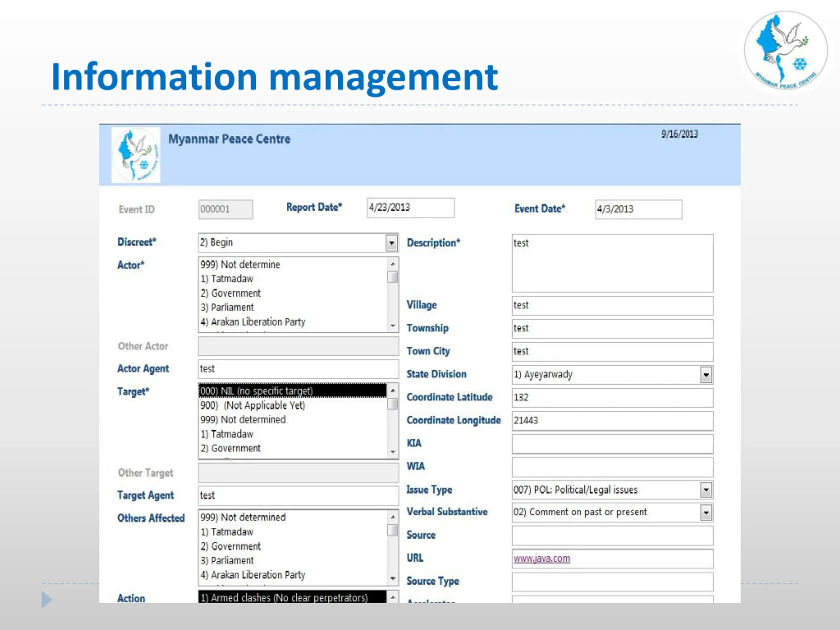
Task: Select '1) Tatmadaw' in Others Affected list
Action: click(x=293, y=532)
